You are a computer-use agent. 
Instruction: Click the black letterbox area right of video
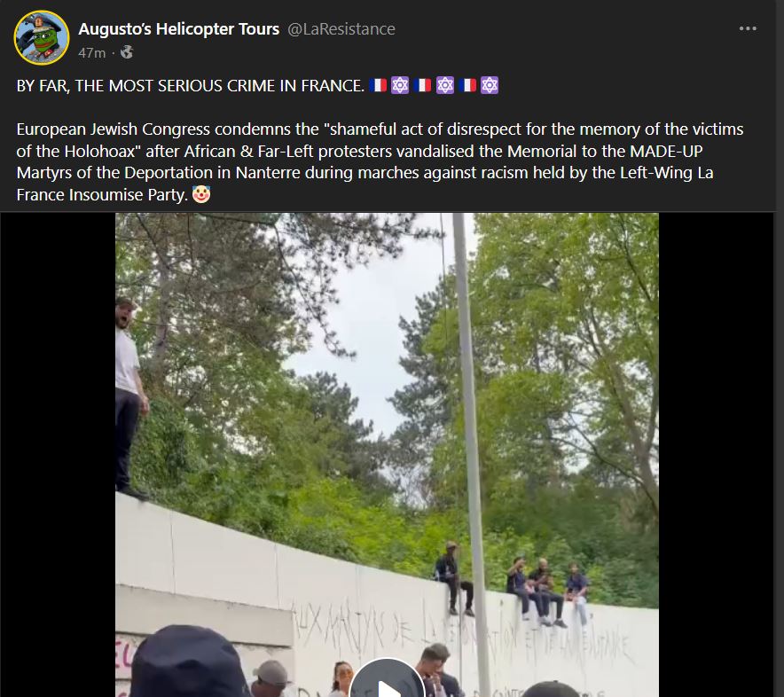[716, 455]
